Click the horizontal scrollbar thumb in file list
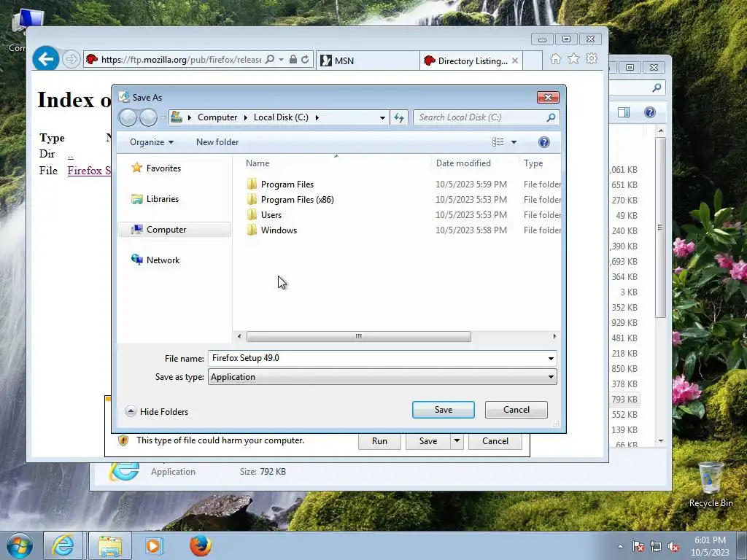 [359, 337]
